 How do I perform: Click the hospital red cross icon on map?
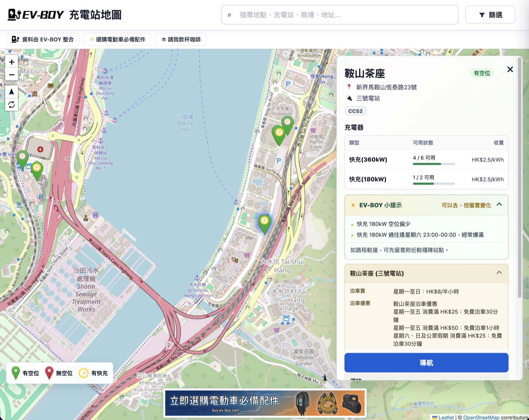click(x=40, y=149)
